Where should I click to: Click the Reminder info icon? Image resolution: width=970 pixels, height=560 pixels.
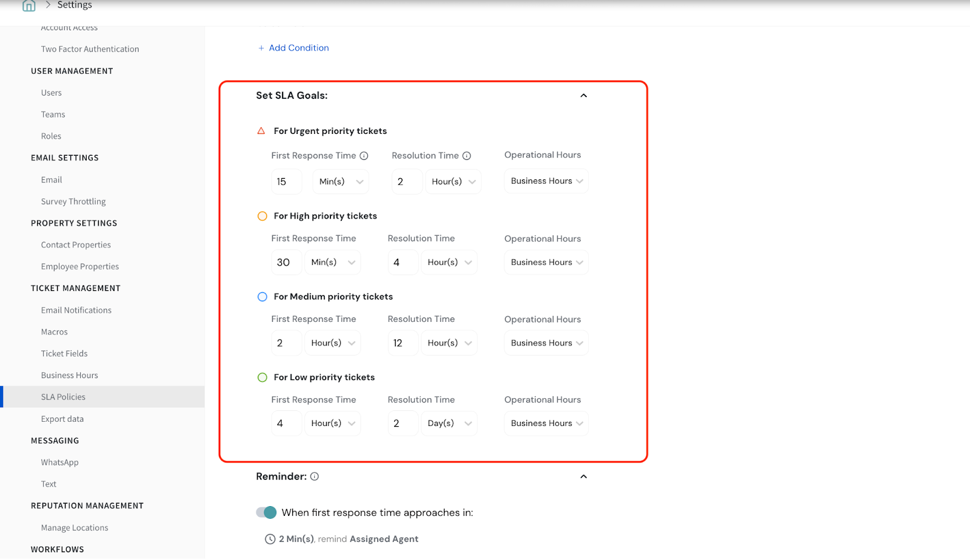pos(315,477)
